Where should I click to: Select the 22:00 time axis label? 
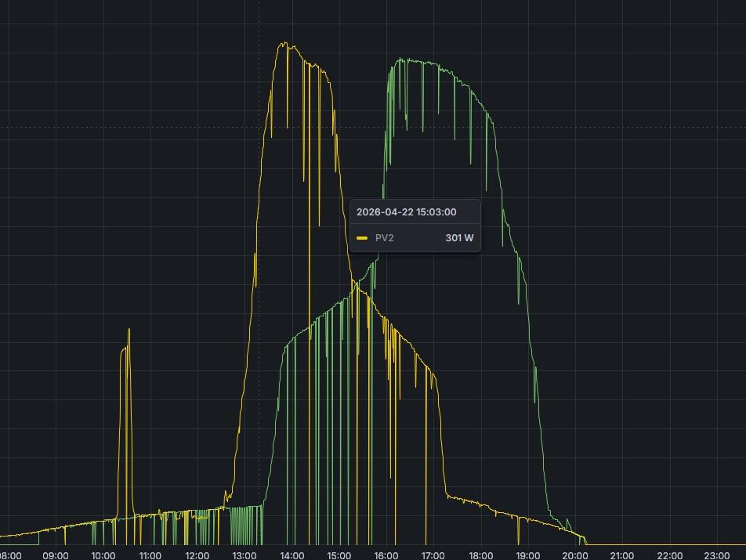pyautogui.click(x=669, y=555)
